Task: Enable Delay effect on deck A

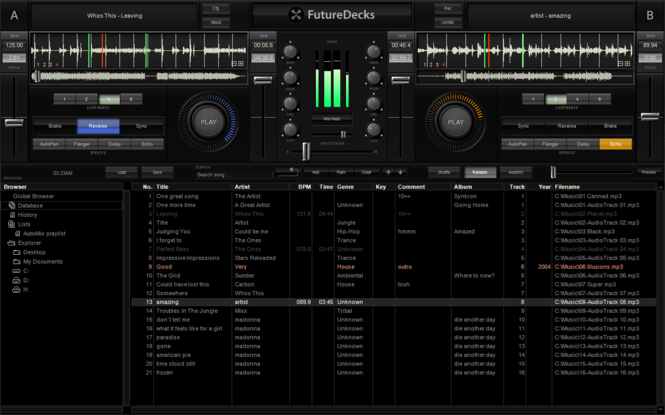Action: (115, 144)
